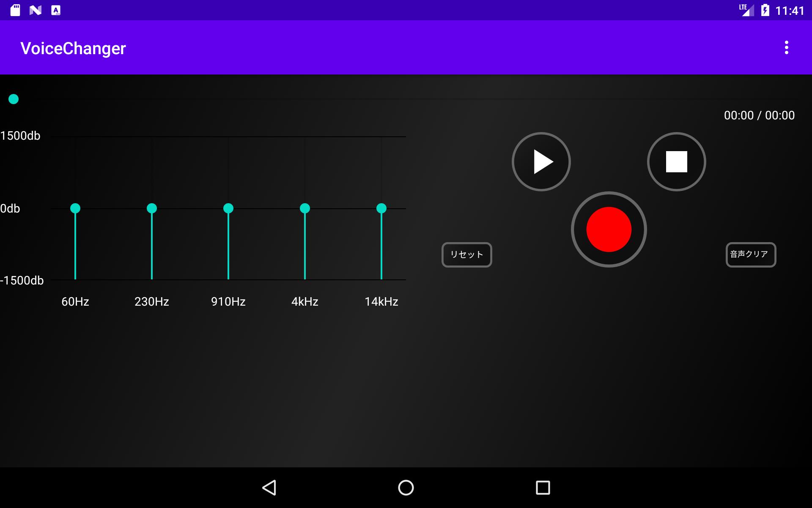Open the three-dot overflow menu

pos(786,47)
